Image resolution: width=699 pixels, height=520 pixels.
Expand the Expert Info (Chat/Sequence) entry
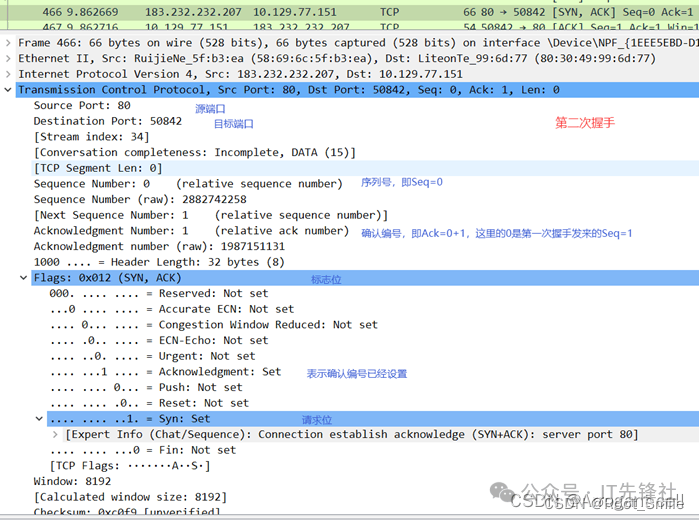pyautogui.click(x=55, y=435)
